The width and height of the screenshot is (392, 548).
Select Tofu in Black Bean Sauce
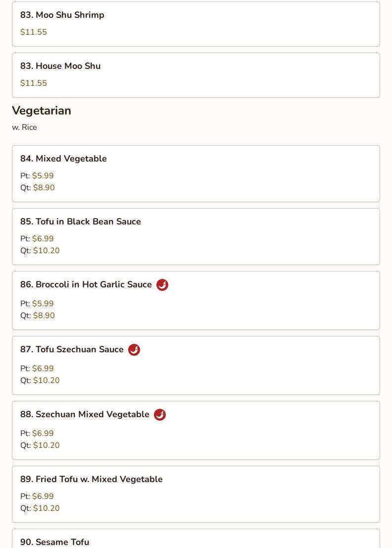(80, 221)
